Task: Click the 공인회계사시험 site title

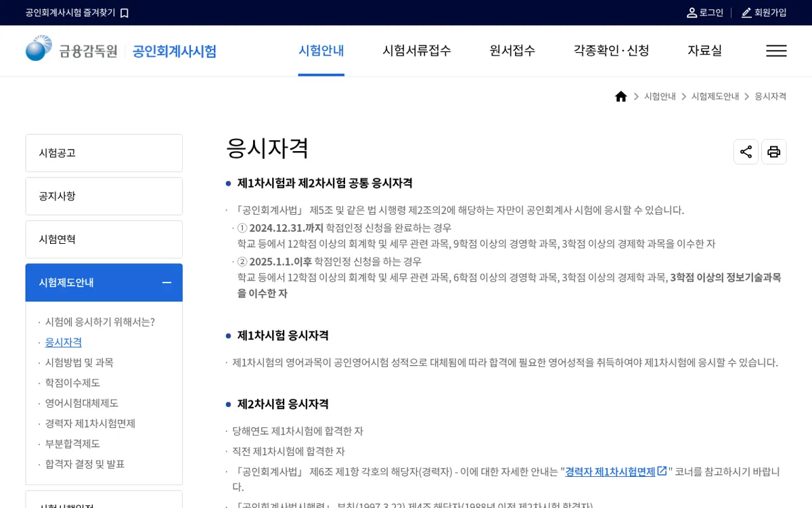Action: point(175,51)
